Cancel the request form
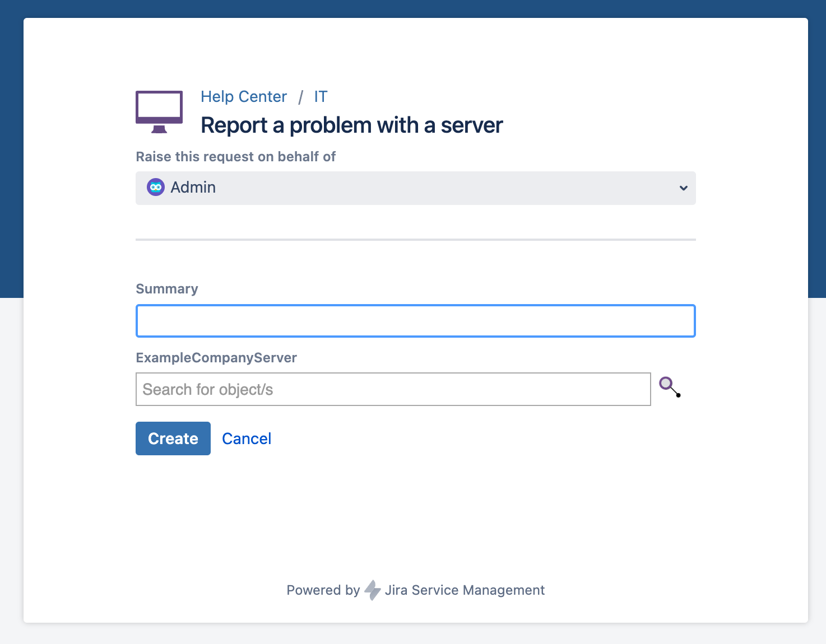 pyautogui.click(x=247, y=438)
